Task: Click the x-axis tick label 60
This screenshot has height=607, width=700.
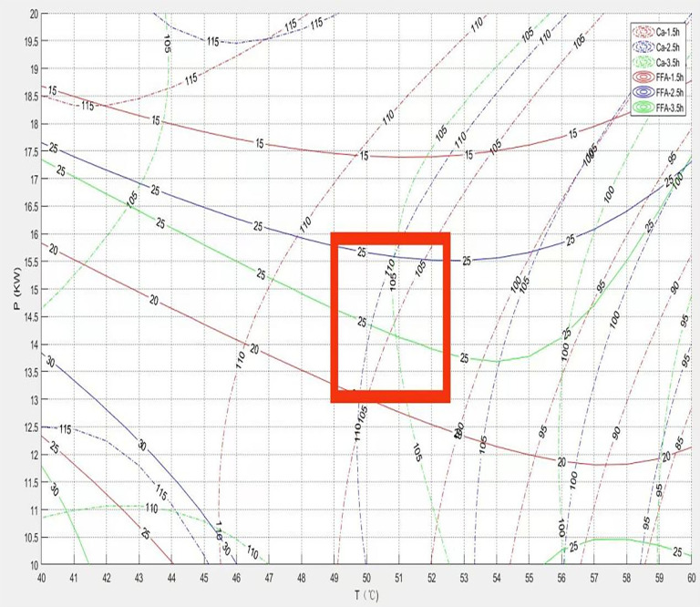Action: (x=692, y=578)
